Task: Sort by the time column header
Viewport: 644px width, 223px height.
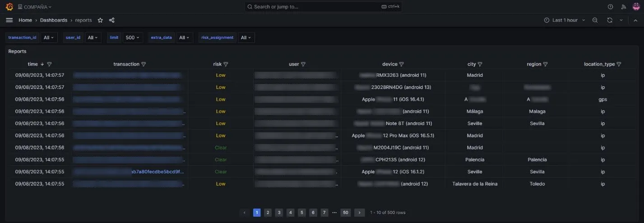Action: [33, 64]
